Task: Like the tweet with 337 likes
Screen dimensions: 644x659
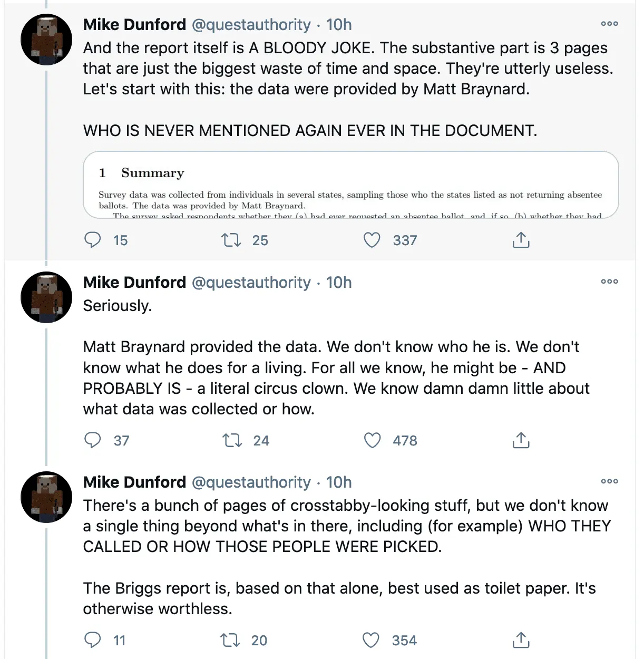Action: (372, 240)
